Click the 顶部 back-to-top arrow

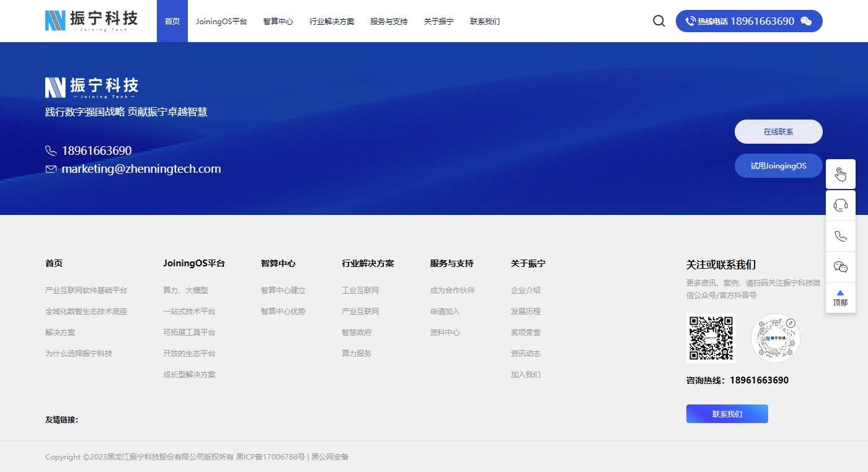[840, 298]
